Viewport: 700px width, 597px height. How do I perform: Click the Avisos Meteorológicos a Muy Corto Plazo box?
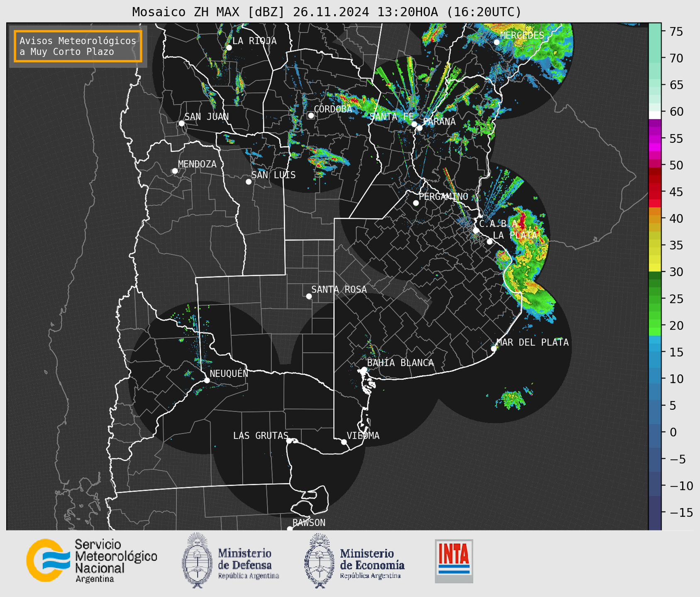[78, 46]
